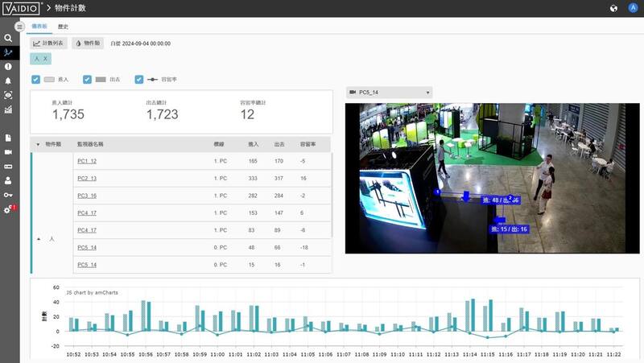Remove the 人 filter tag
Screen dimensions: 644x363
click(x=45, y=59)
